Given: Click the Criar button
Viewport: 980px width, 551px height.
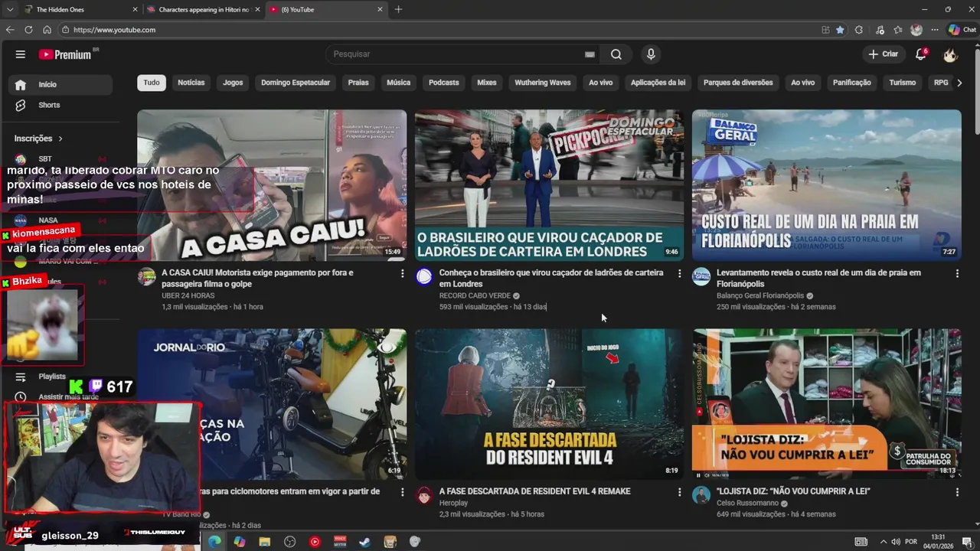Looking at the screenshot, I should [x=883, y=54].
